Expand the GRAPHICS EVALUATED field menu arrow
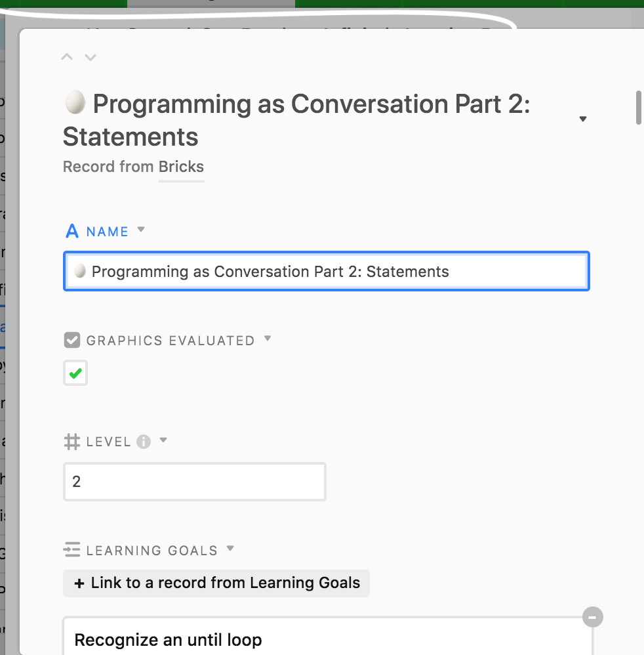Image resolution: width=644 pixels, height=655 pixels. tap(267, 339)
